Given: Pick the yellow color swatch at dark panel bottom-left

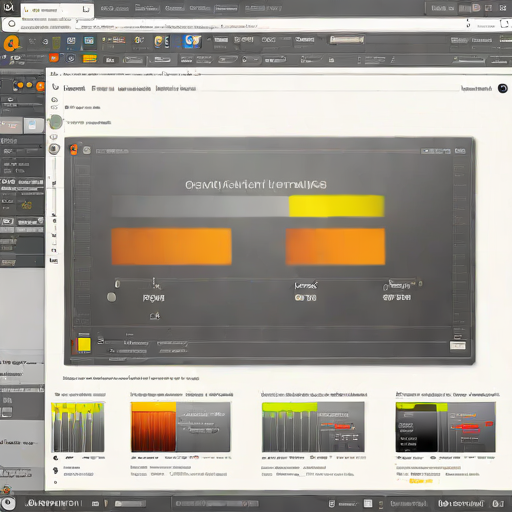Looking at the screenshot, I should [84, 345].
